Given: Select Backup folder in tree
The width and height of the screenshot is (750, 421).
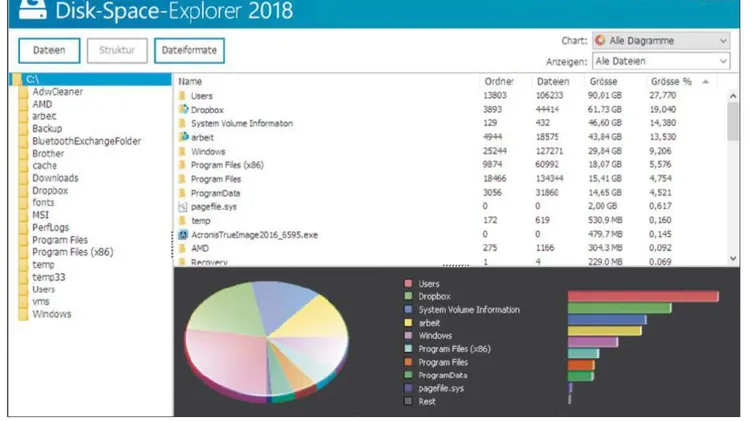Looking at the screenshot, I should (x=47, y=129).
